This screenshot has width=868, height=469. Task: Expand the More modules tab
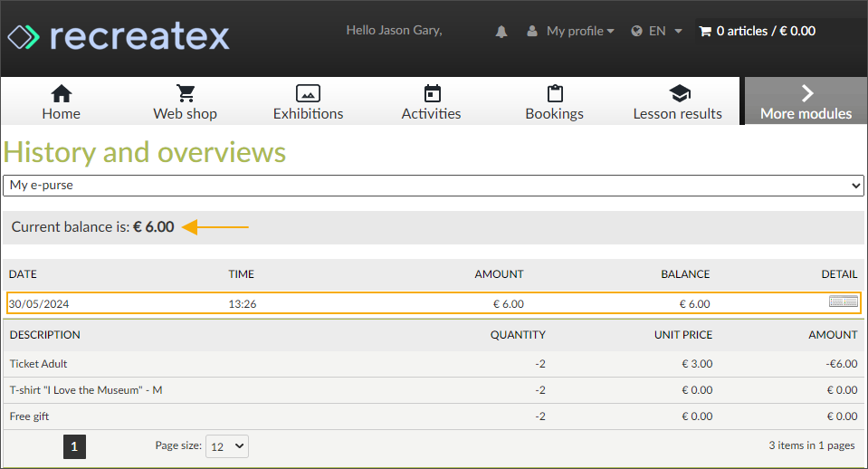(806, 101)
